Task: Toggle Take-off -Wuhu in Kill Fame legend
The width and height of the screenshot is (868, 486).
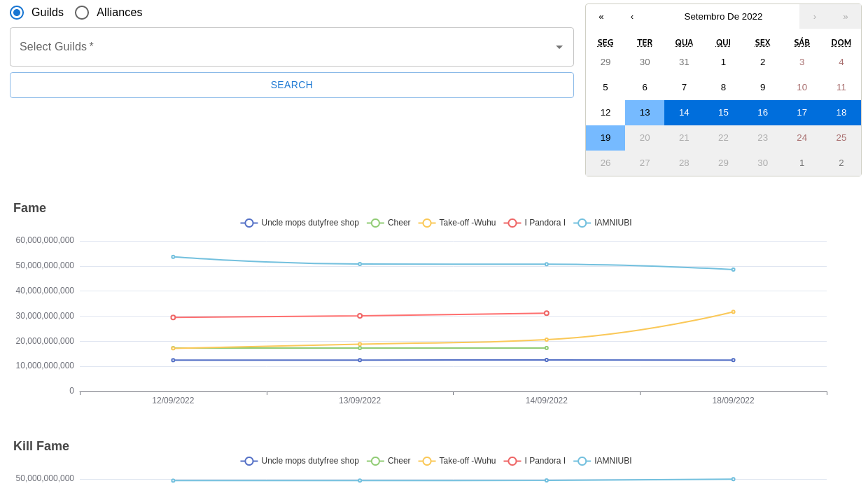Action: pos(457,461)
